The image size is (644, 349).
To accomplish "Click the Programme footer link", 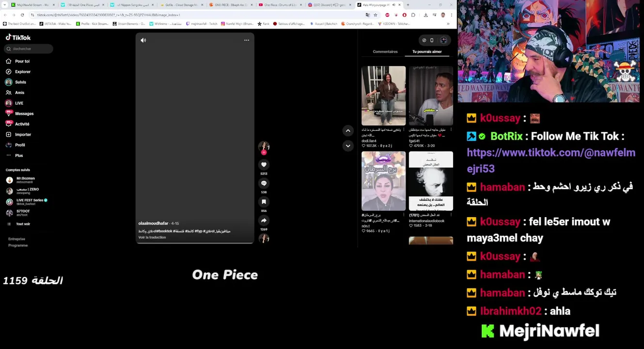I will point(18,245).
